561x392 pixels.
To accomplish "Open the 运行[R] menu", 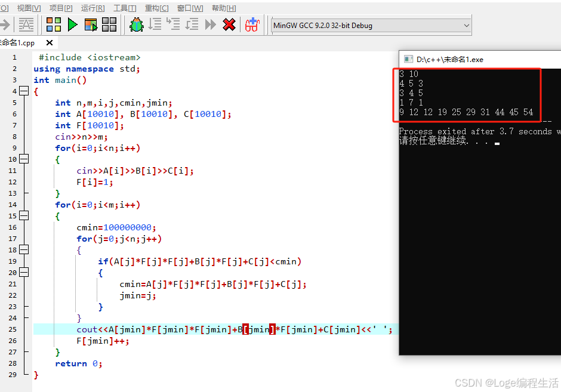I will point(93,8).
